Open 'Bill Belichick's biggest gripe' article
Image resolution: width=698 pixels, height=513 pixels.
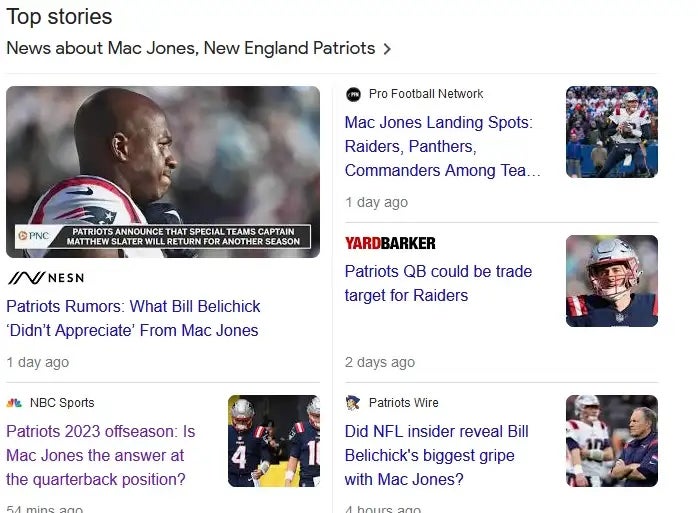[436, 455]
